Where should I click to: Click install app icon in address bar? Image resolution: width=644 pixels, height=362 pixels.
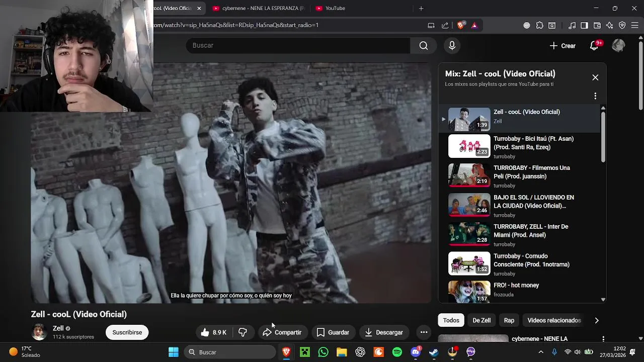pyautogui.click(x=431, y=25)
